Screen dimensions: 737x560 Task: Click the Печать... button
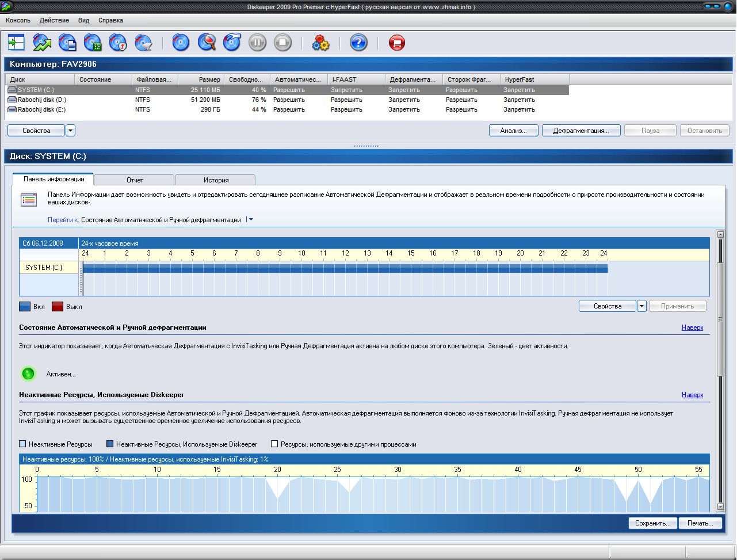coord(700,523)
